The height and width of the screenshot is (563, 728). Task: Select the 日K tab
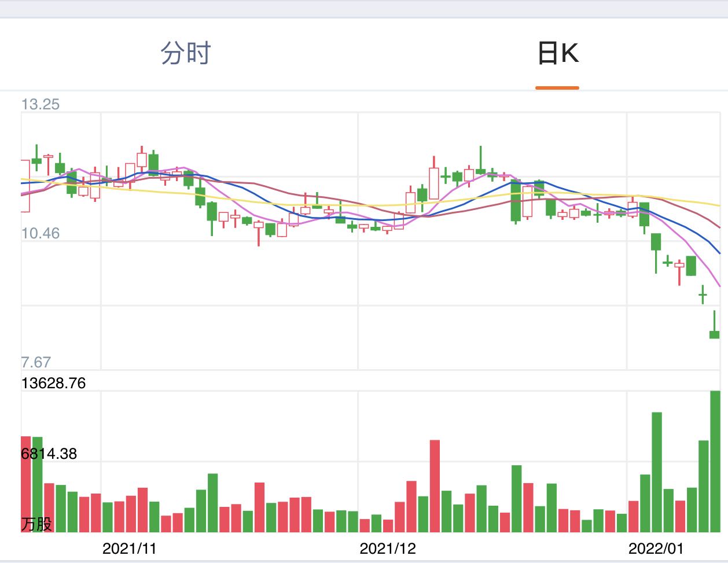[558, 53]
